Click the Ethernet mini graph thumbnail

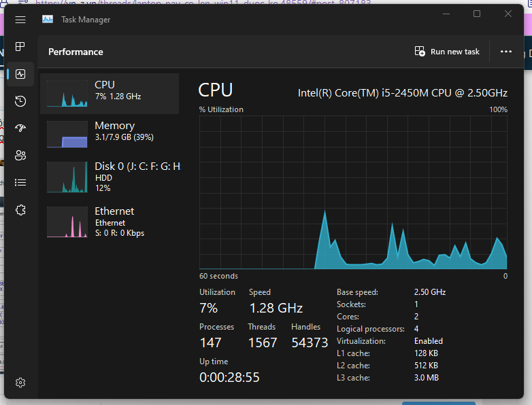tap(67, 222)
